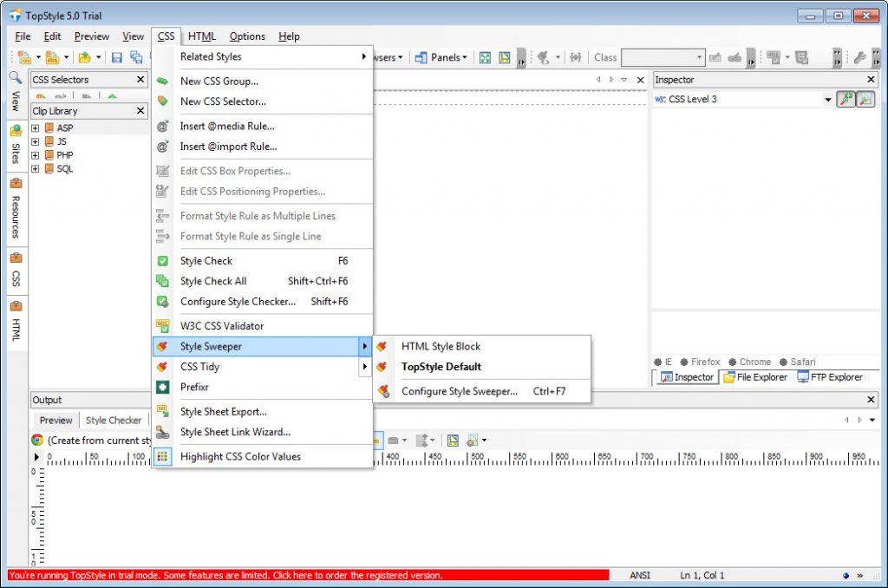Click the ruler toggle icon in preview toolbar
The height and width of the screenshot is (588, 888).
[453, 441]
